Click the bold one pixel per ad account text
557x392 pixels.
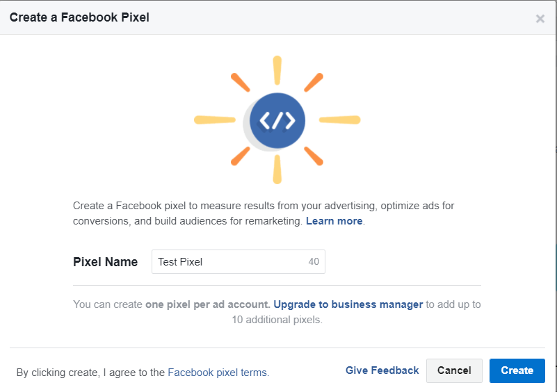coord(208,304)
